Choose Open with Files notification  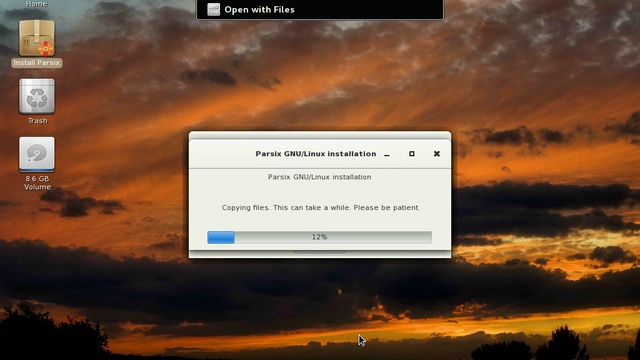click(x=320, y=9)
